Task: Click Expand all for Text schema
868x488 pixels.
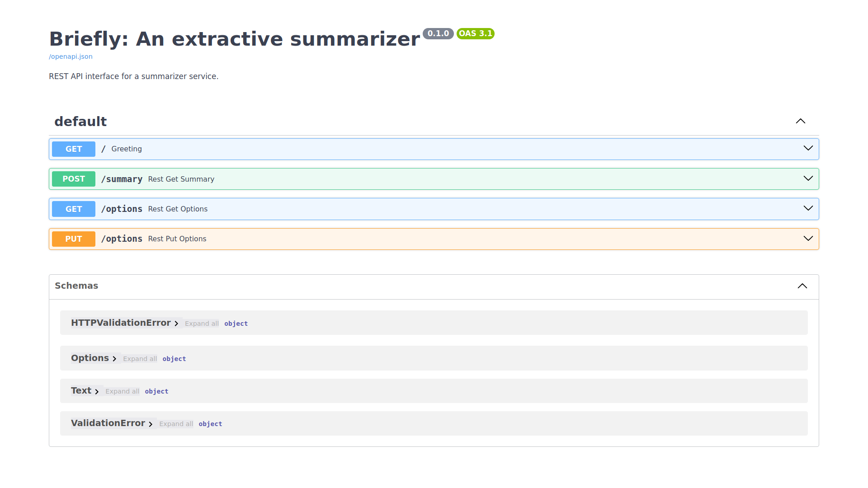Action: coord(122,391)
